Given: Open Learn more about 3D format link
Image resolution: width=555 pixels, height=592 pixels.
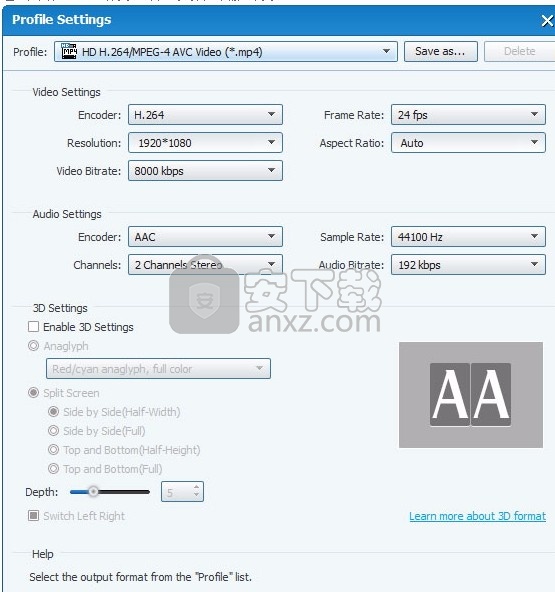Looking at the screenshot, I should pos(478,516).
